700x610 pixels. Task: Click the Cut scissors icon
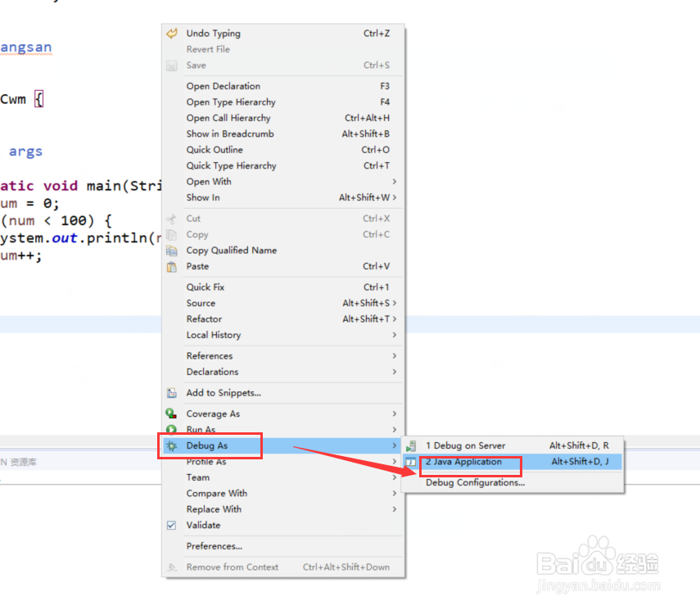click(x=171, y=219)
